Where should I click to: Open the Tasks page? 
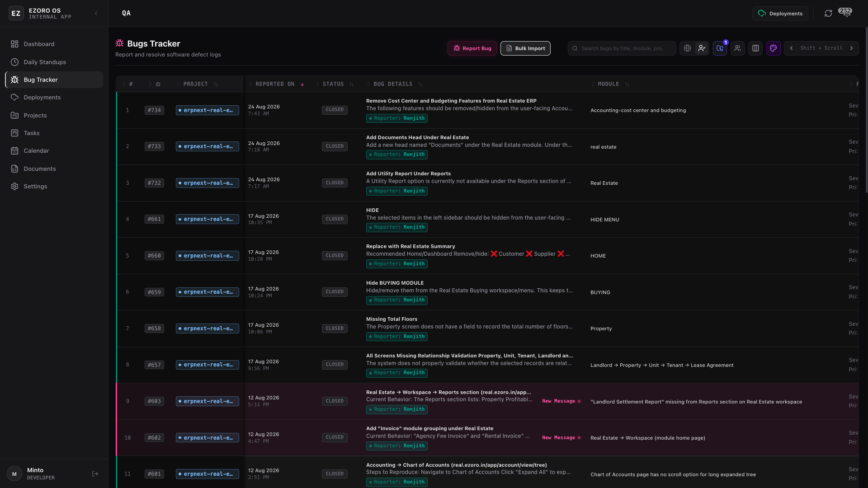pyautogui.click(x=54, y=133)
